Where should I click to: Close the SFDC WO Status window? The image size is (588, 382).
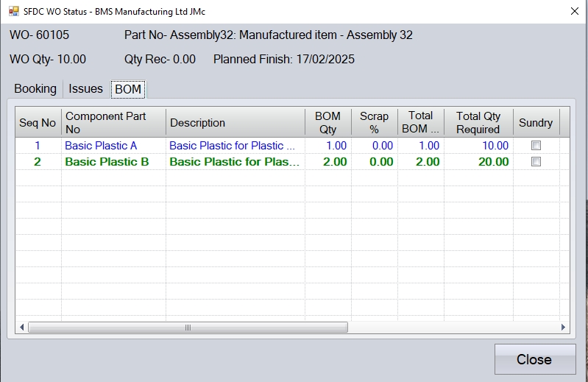tap(575, 11)
